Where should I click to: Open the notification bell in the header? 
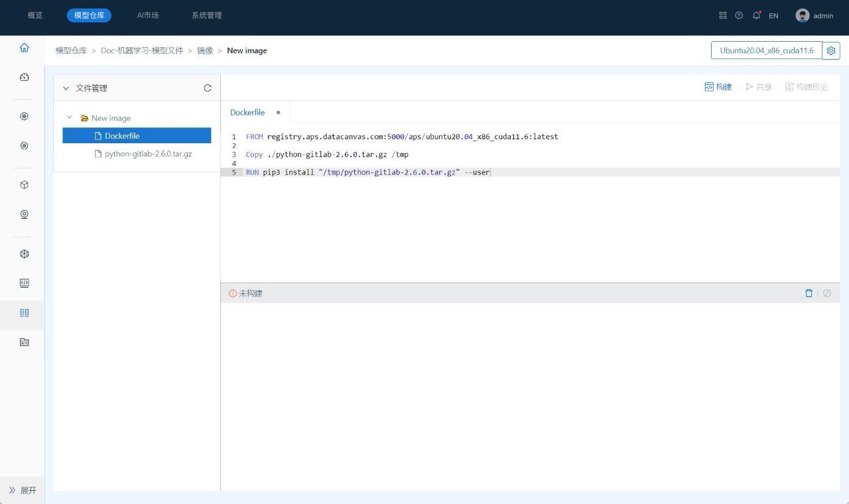(756, 15)
